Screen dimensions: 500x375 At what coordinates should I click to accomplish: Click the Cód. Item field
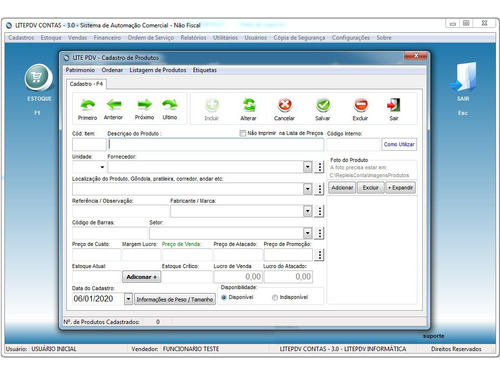tap(89, 145)
